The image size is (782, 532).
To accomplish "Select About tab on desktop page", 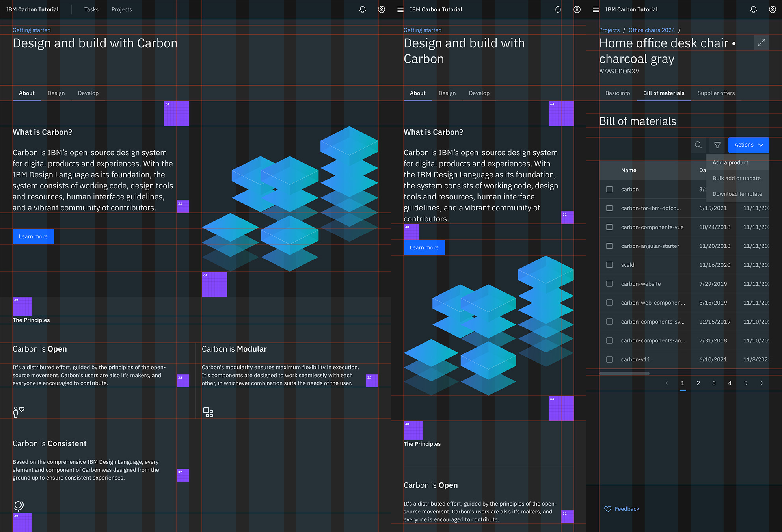I will coord(27,93).
